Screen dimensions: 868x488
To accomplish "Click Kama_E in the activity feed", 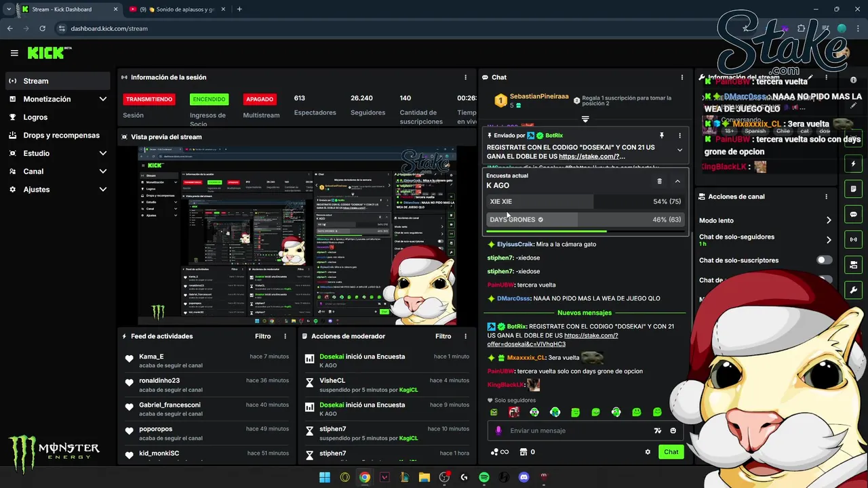I will [x=151, y=357].
